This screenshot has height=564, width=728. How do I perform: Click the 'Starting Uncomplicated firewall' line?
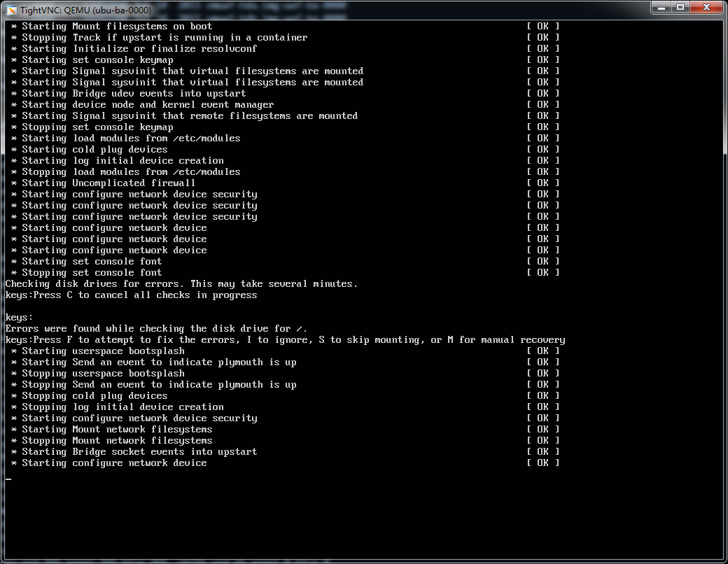click(108, 183)
